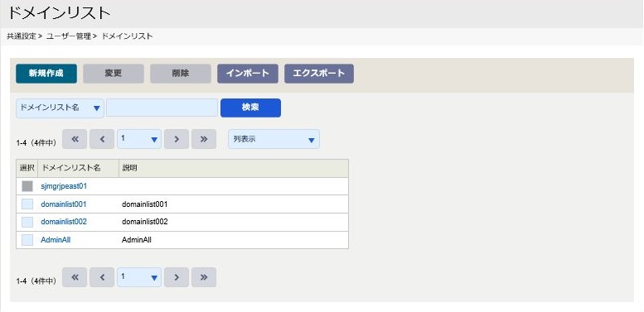Click the 変更 button
The width and height of the screenshot is (644, 312).
point(114,74)
